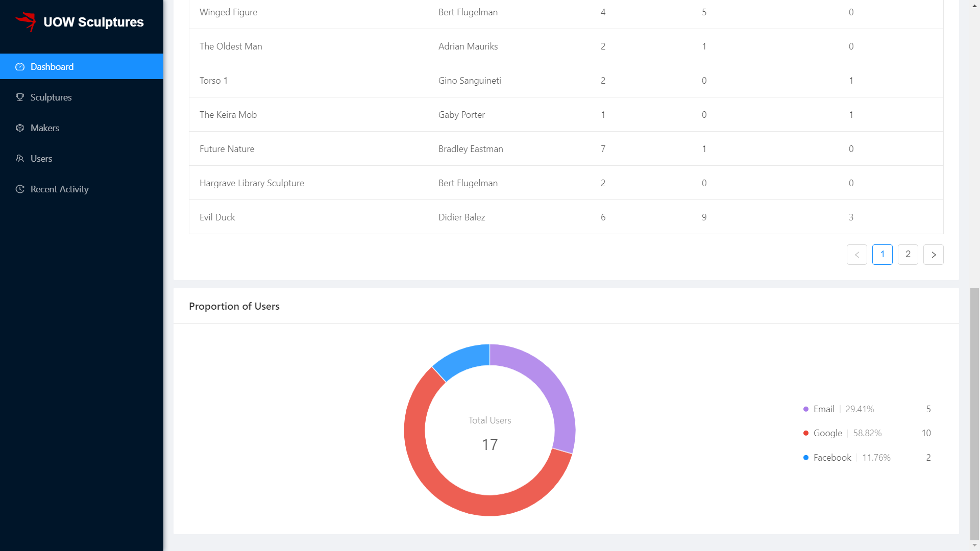
Task: Click the Makers sidebar icon
Action: pyautogui.click(x=19, y=127)
